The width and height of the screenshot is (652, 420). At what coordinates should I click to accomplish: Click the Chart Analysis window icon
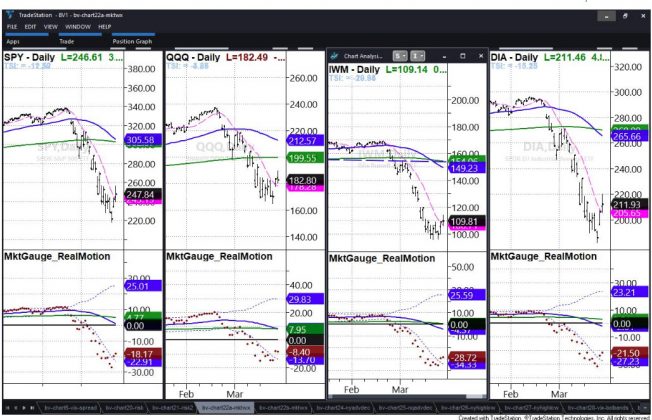click(x=334, y=56)
